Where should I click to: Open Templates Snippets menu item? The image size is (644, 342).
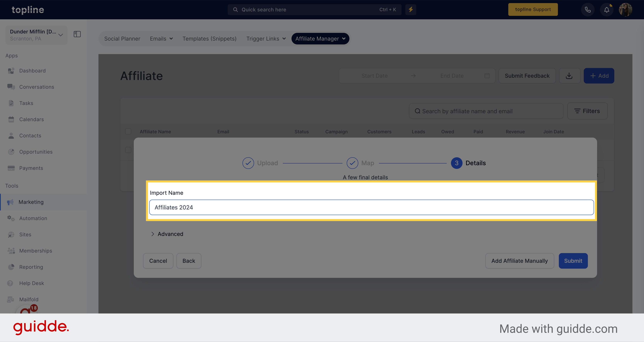pyautogui.click(x=210, y=38)
